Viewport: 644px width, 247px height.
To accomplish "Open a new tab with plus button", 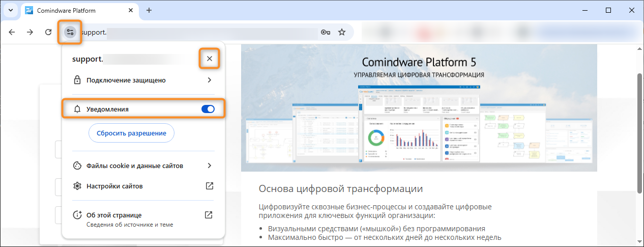I will point(149,10).
